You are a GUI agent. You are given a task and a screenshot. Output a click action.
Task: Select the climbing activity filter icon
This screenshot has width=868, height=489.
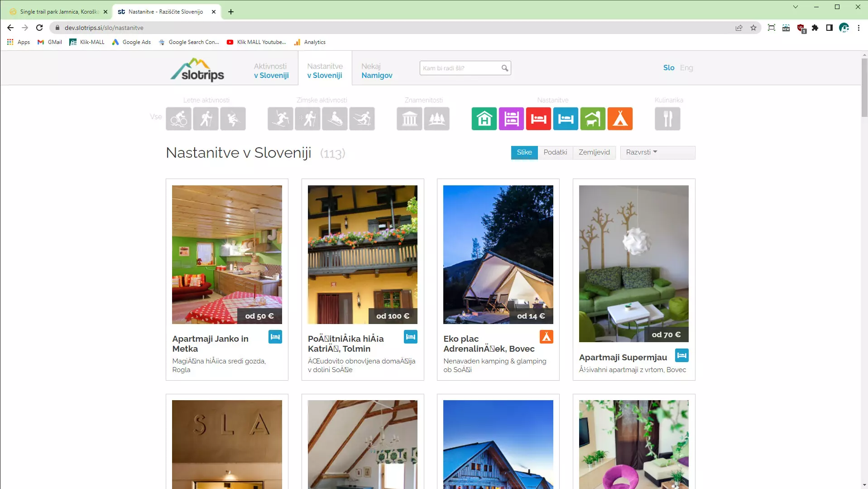233,119
